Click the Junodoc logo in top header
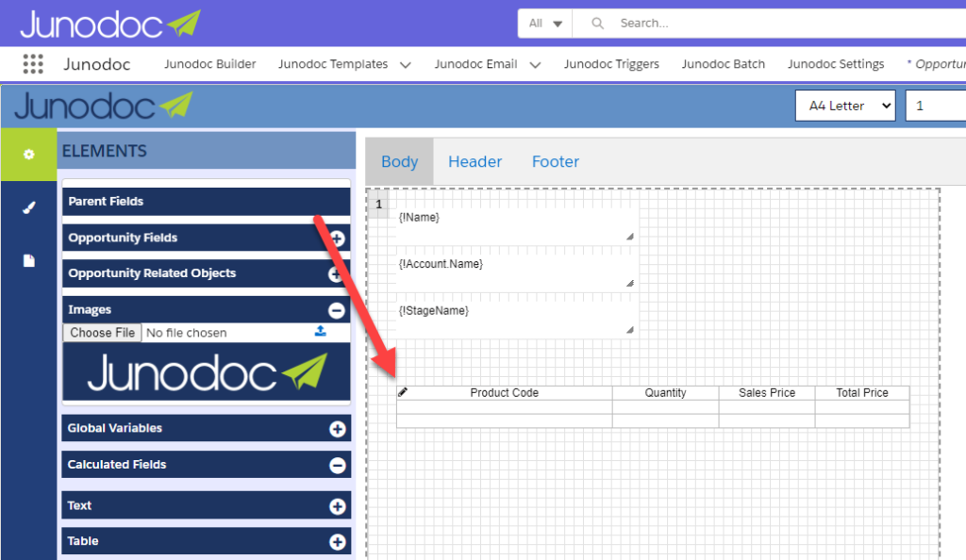This screenshot has height=560, width=966. click(110, 24)
